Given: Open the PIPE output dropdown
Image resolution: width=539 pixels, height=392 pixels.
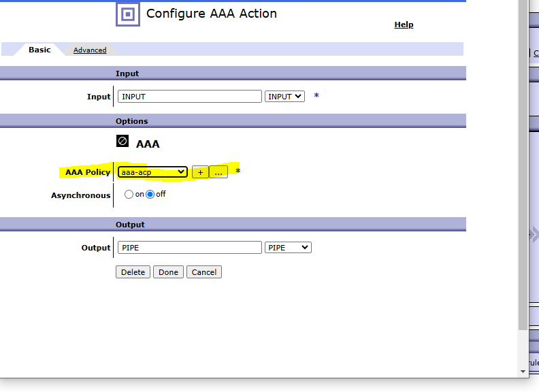Looking at the screenshot, I should (x=288, y=248).
